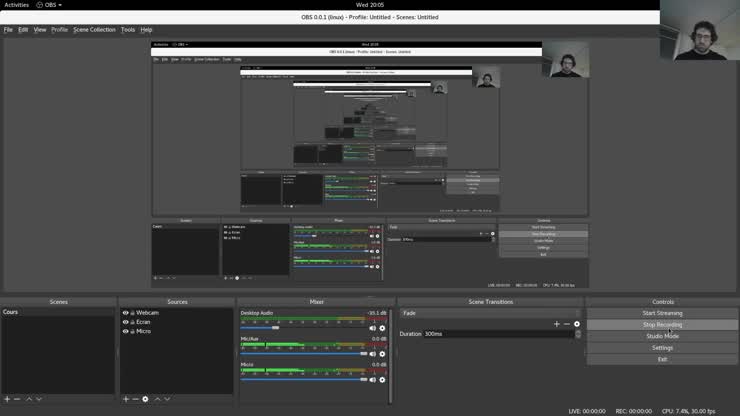The height and width of the screenshot is (416, 740).
Task: Open the OBS app menu in top bar
Action: 52,5
